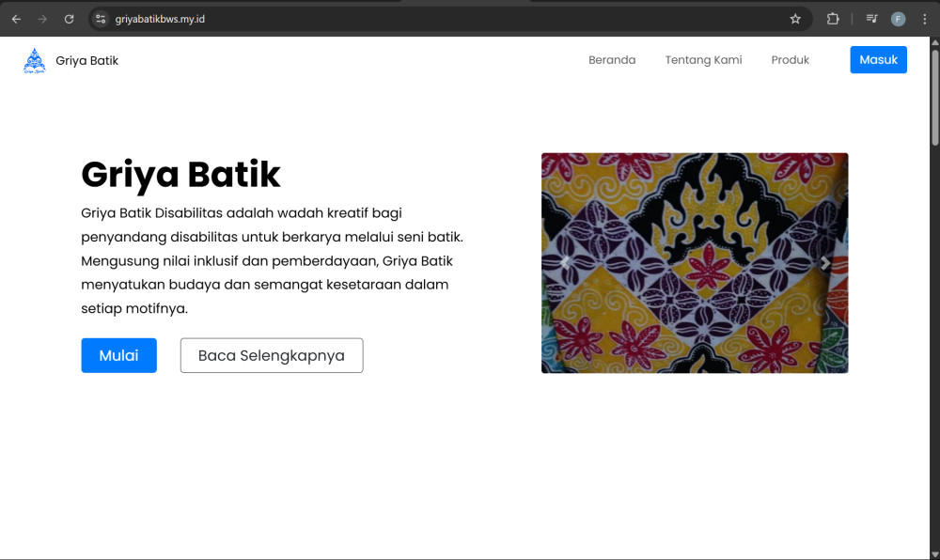Click the browser forward arrow
This screenshot has height=560, width=940.
tap(42, 19)
